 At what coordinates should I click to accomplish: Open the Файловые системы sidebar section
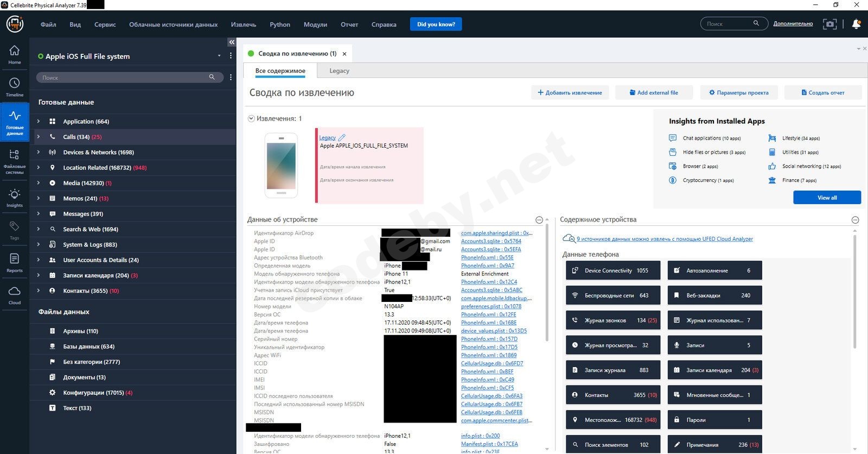click(x=15, y=161)
